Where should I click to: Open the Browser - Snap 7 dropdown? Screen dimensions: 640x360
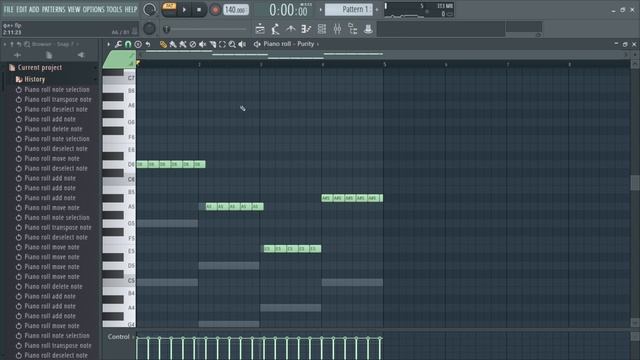[x=55, y=44]
